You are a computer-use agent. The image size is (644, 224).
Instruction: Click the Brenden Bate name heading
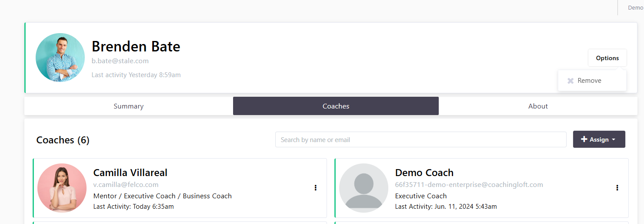tap(136, 46)
